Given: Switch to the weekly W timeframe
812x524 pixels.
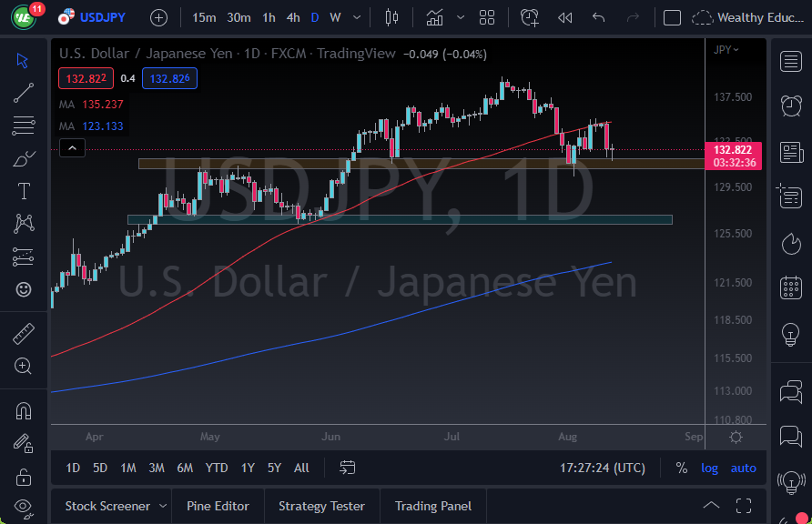Looking at the screenshot, I should click(x=335, y=17).
